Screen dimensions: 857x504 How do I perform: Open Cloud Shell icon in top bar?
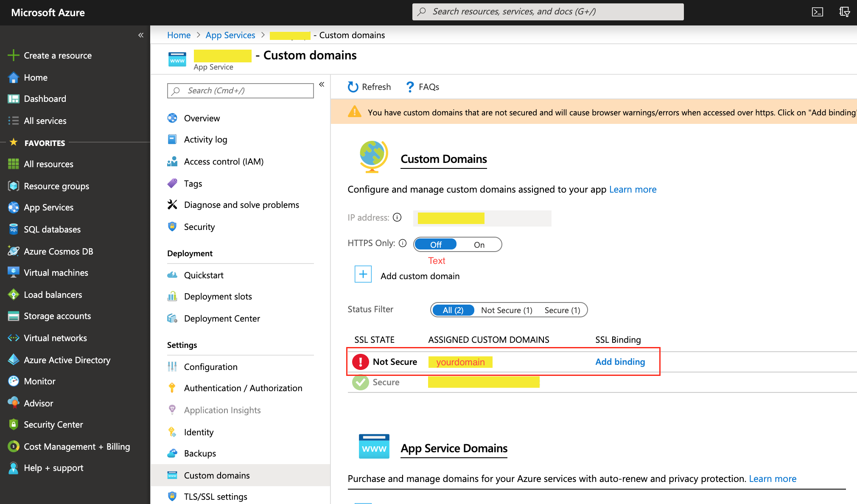point(817,12)
